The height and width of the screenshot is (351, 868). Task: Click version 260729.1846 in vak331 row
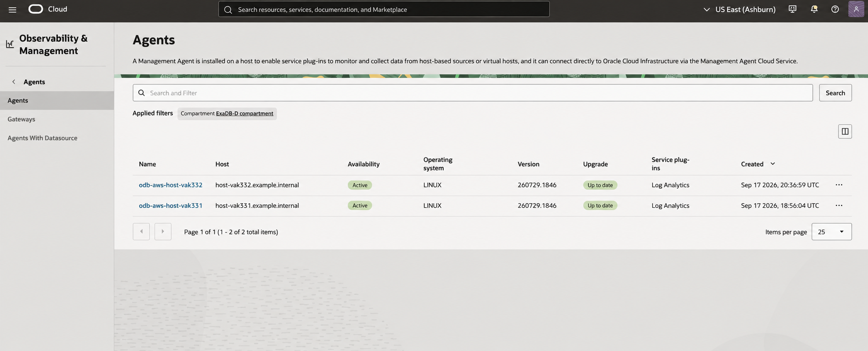pyautogui.click(x=537, y=205)
